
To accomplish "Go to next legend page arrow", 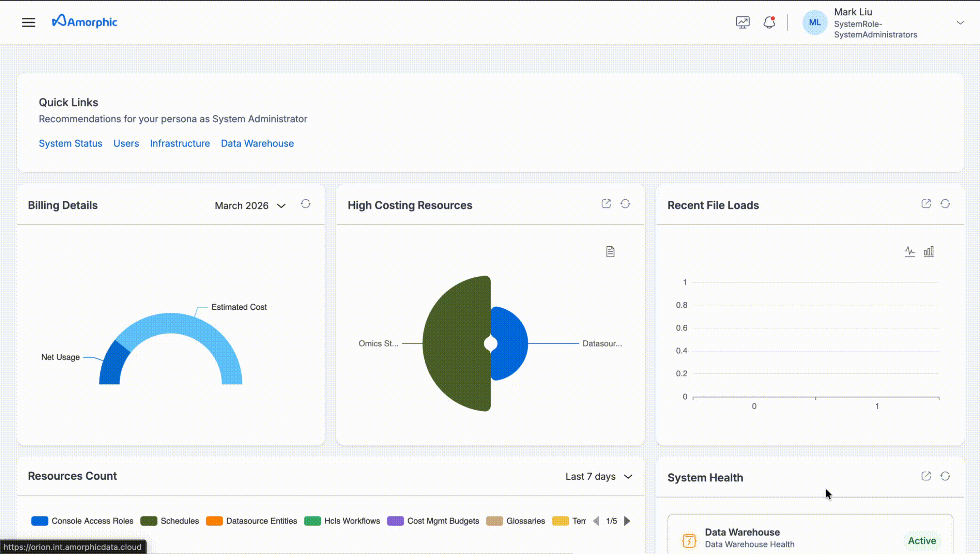I will coord(627,521).
